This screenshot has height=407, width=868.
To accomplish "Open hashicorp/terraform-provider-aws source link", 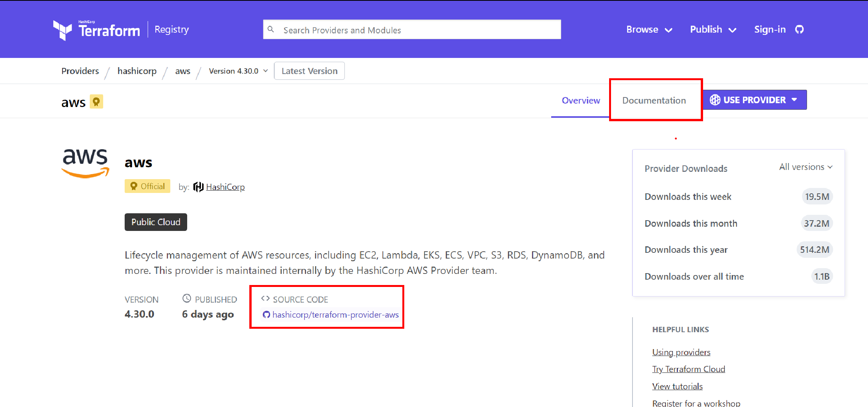I will coord(335,315).
